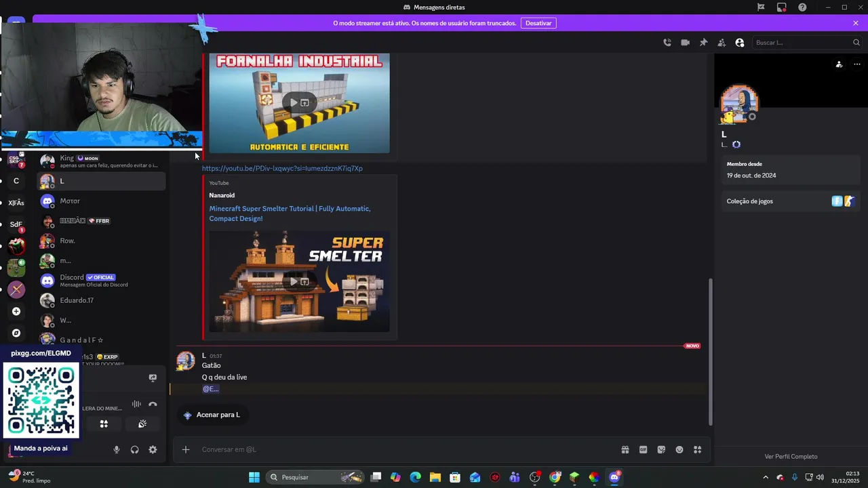Click the taskbar Pesquisar search box
The width and height of the screenshot is (868, 488).
[316, 477]
